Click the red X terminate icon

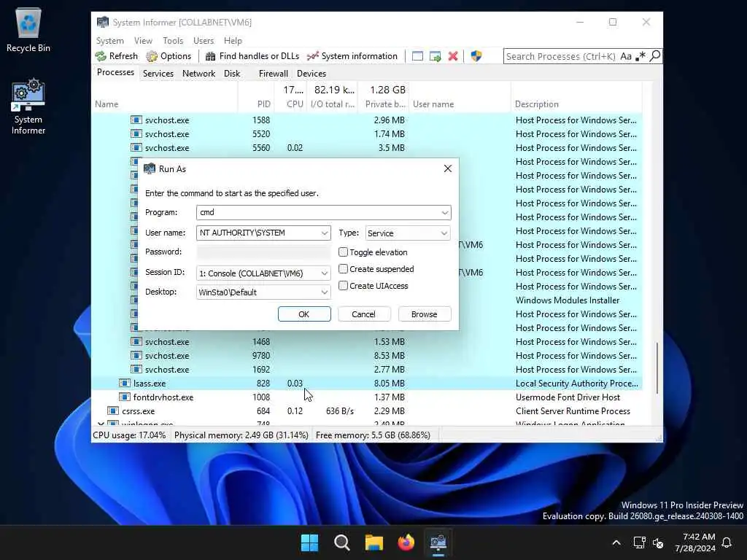453,56
